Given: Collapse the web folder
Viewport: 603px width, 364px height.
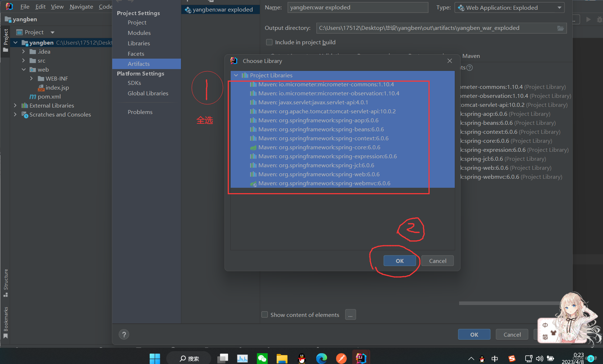Looking at the screenshot, I should pyautogui.click(x=23, y=69).
